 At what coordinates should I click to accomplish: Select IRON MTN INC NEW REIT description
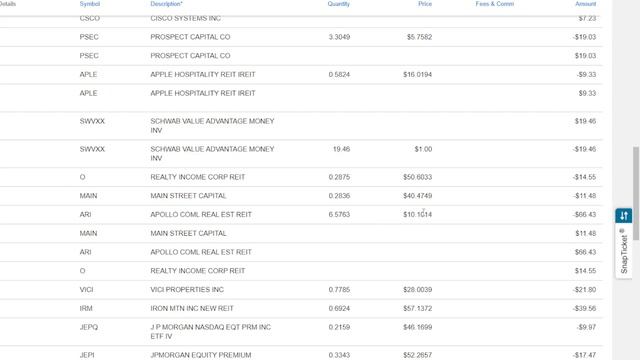click(x=192, y=309)
